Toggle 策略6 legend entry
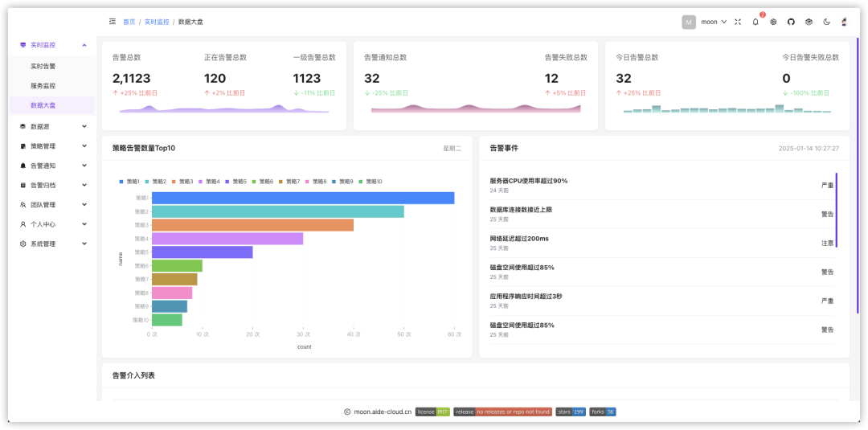 tap(262, 182)
